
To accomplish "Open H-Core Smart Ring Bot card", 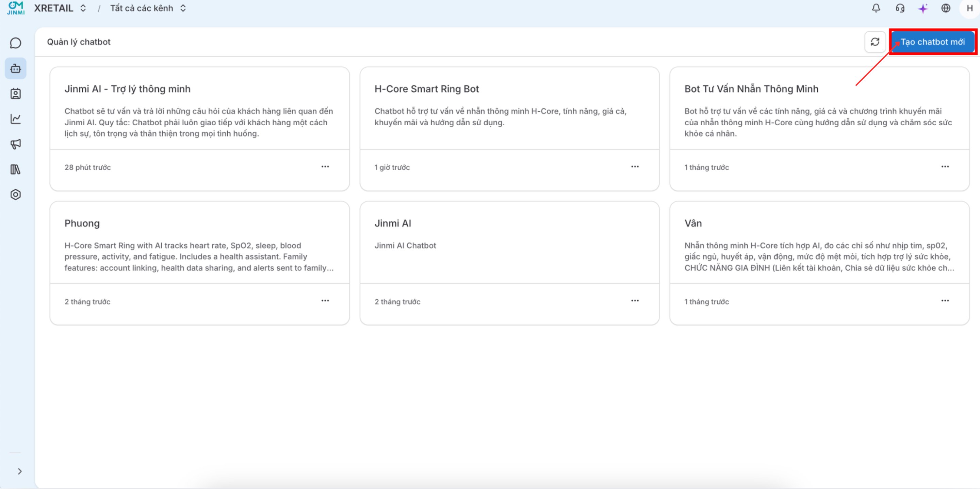I will click(x=509, y=129).
